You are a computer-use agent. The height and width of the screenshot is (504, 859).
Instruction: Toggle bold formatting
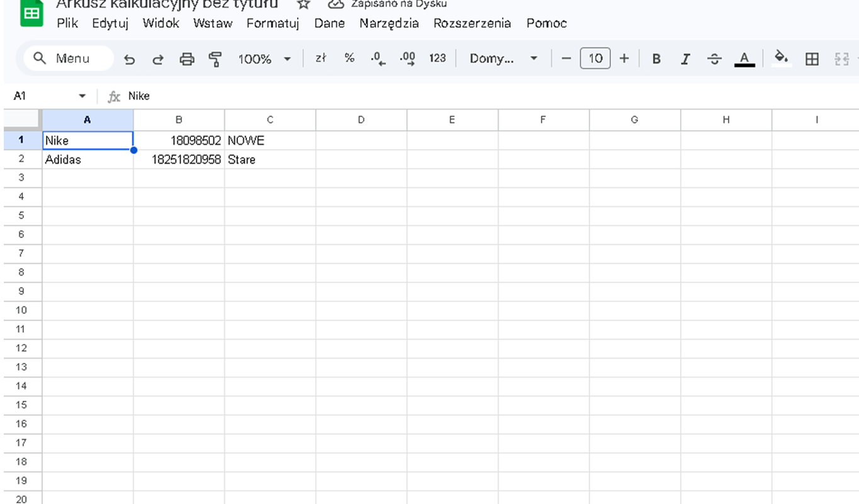pos(656,59)
